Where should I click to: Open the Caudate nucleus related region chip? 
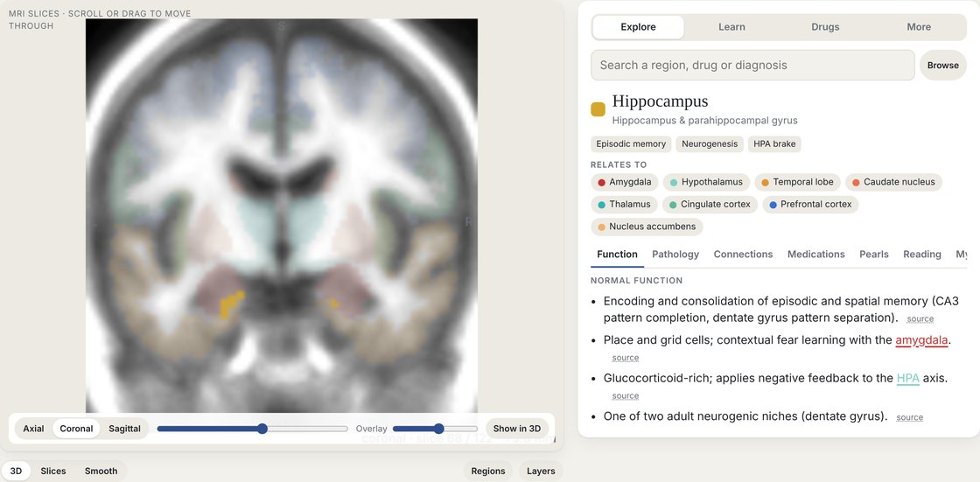[x=893, y=183]
